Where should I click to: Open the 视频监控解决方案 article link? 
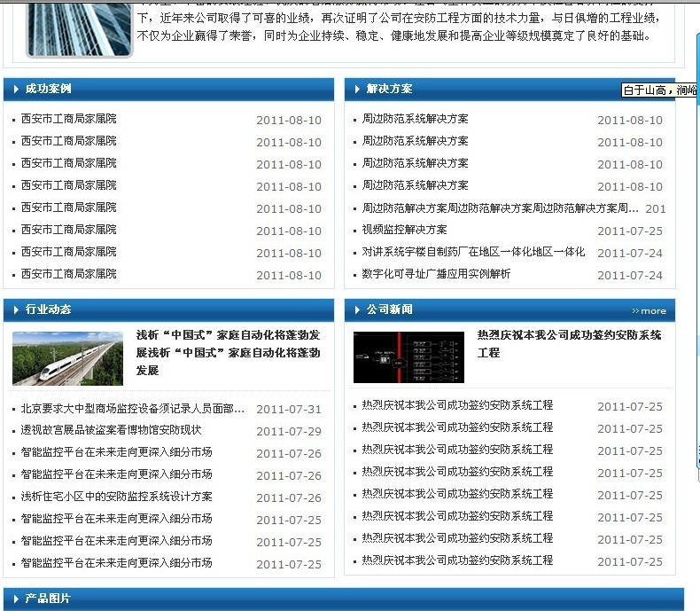[404, 230]
